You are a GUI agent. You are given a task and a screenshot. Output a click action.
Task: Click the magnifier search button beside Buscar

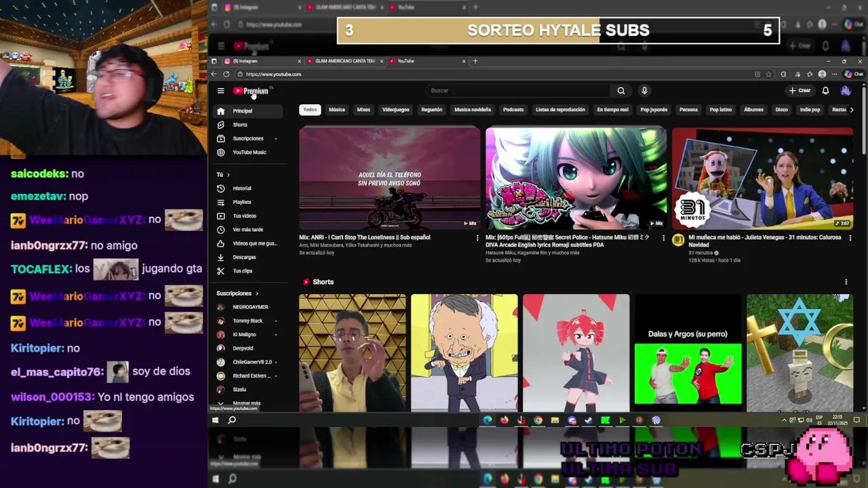[x=621, y=91]
